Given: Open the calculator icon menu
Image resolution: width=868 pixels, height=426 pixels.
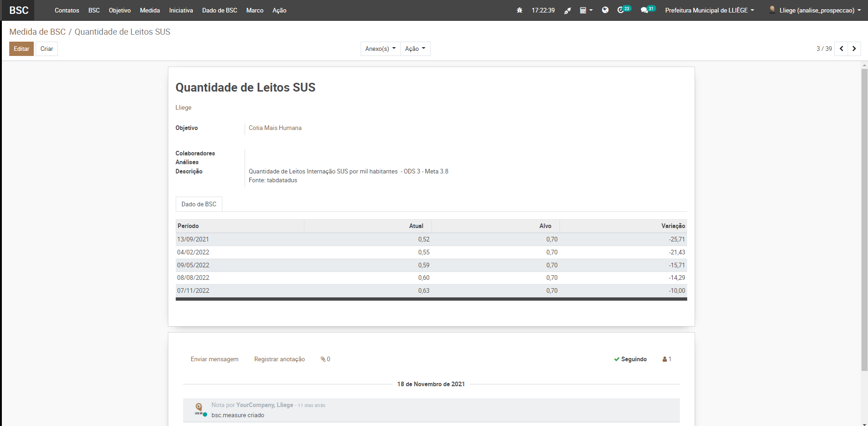Looking at the screenshot, I should 586,10.
